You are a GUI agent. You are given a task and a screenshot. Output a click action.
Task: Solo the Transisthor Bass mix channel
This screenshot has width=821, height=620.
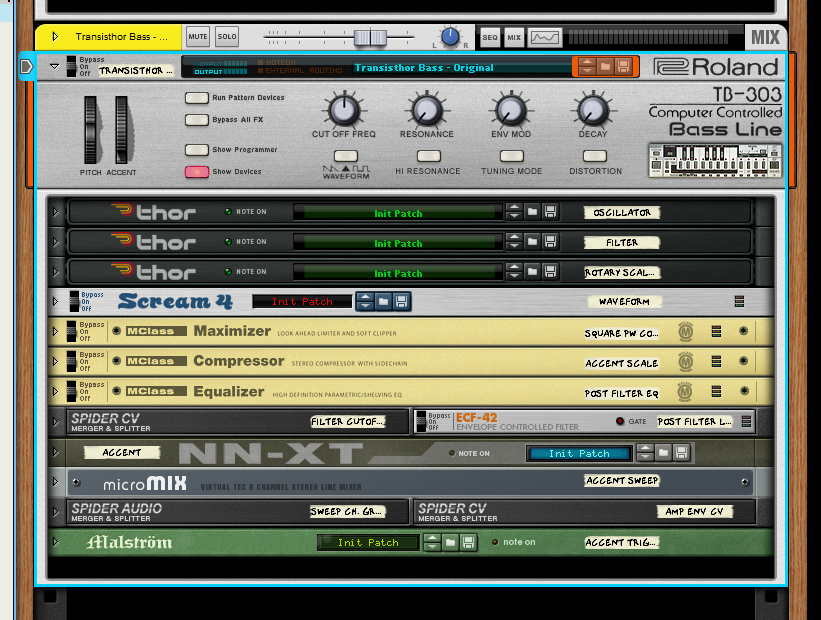click(227, 37)
